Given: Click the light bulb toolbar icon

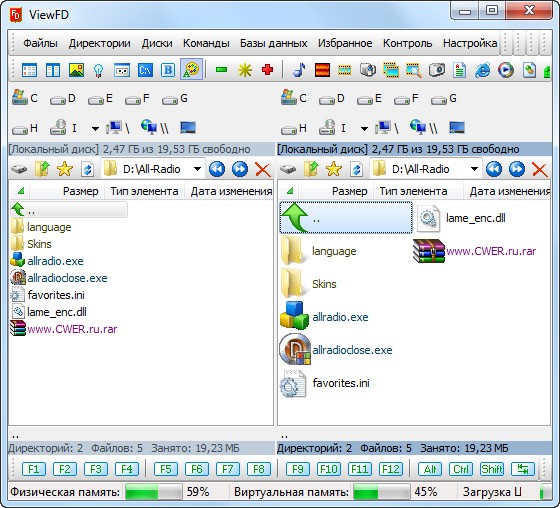Looking at the screenshot, I should pyautogui.click(x=99, y=70).
